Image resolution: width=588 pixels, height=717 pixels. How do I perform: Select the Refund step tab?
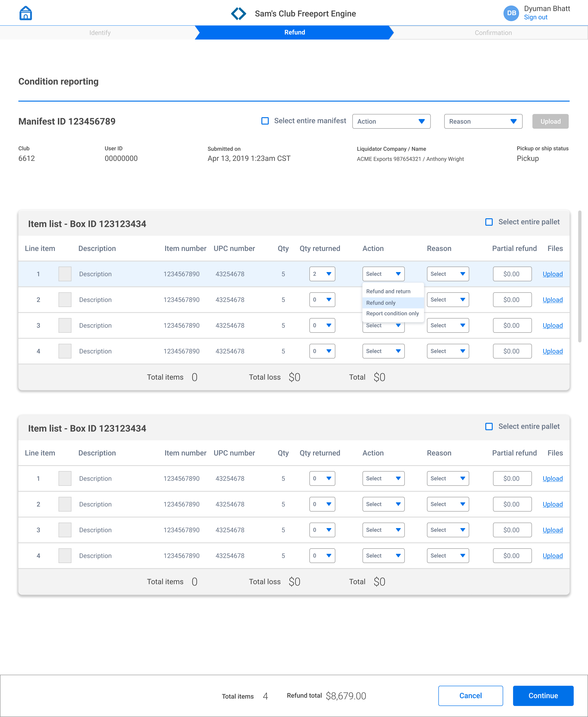(294, 32)
